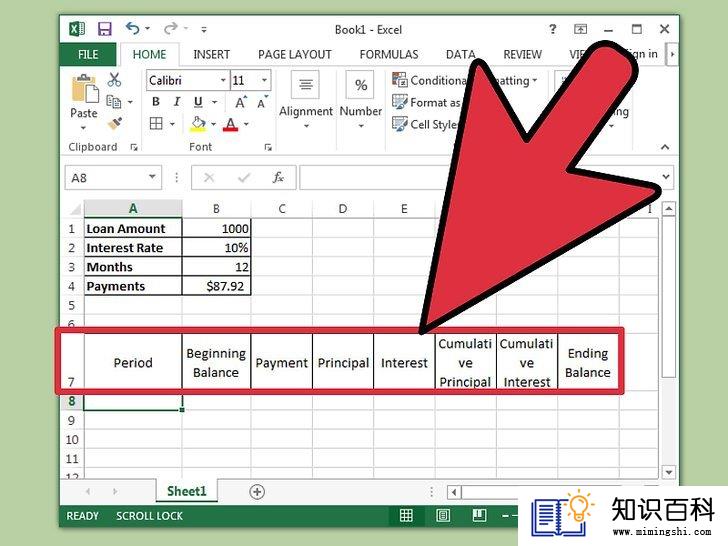Image resolution: width=728 pixels, height=546 pixels.
Task: Add a new sheet
Action: click(x=257, y=492)
